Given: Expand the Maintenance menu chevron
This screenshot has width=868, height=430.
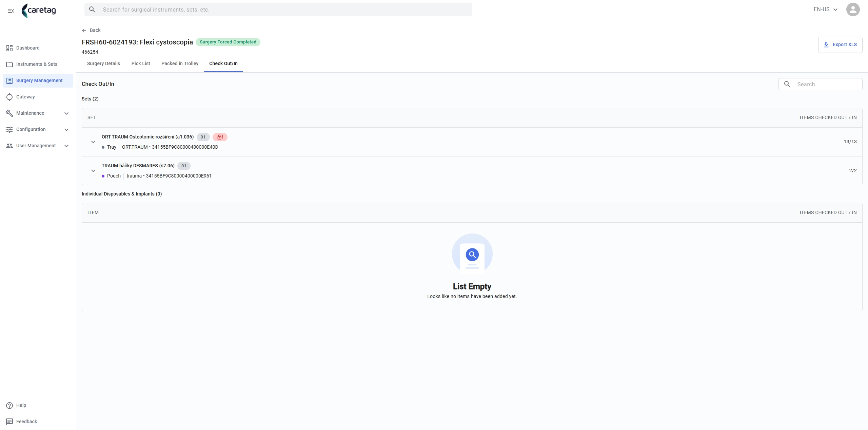Looking at the screenshot, I should (66, 113).
